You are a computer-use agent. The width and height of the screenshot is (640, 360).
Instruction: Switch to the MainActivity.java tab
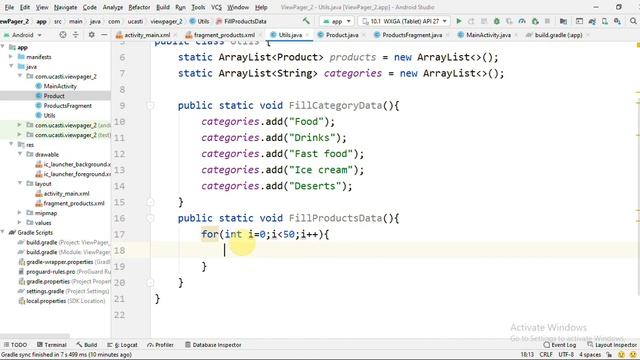[488, 35]
